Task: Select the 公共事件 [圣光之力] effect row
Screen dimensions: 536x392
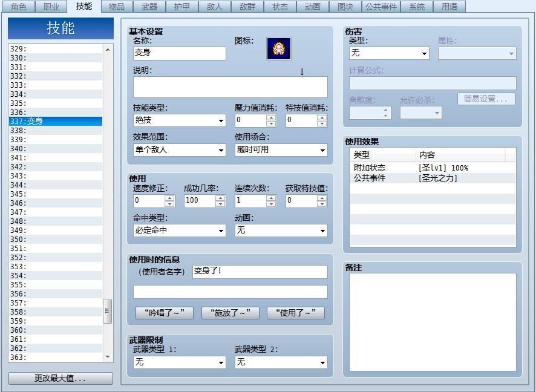Action: pos(433,178)
